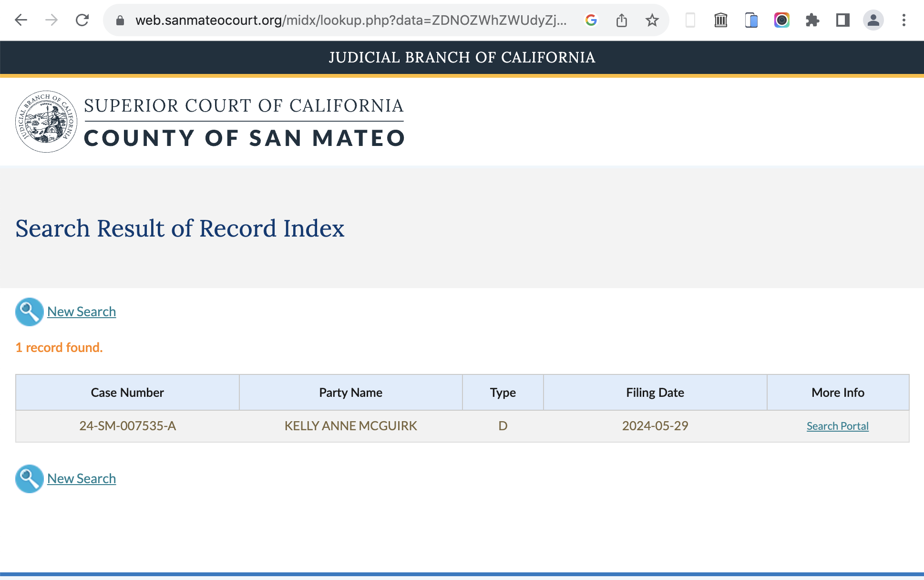Click the bottom New Search link
This screenshot has height=580, width=924.
pos(82,478)
